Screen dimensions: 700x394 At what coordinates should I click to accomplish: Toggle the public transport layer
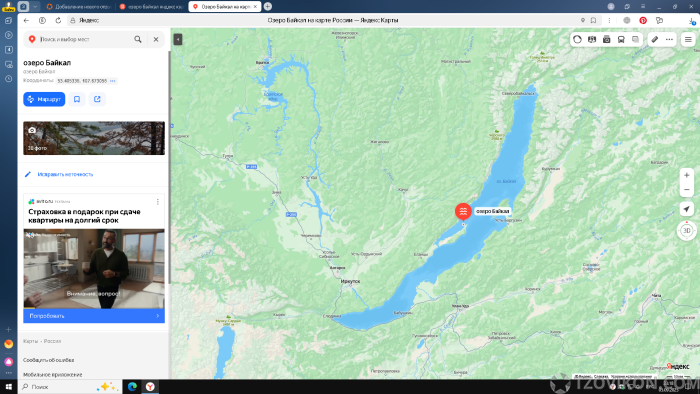point(621,39)
